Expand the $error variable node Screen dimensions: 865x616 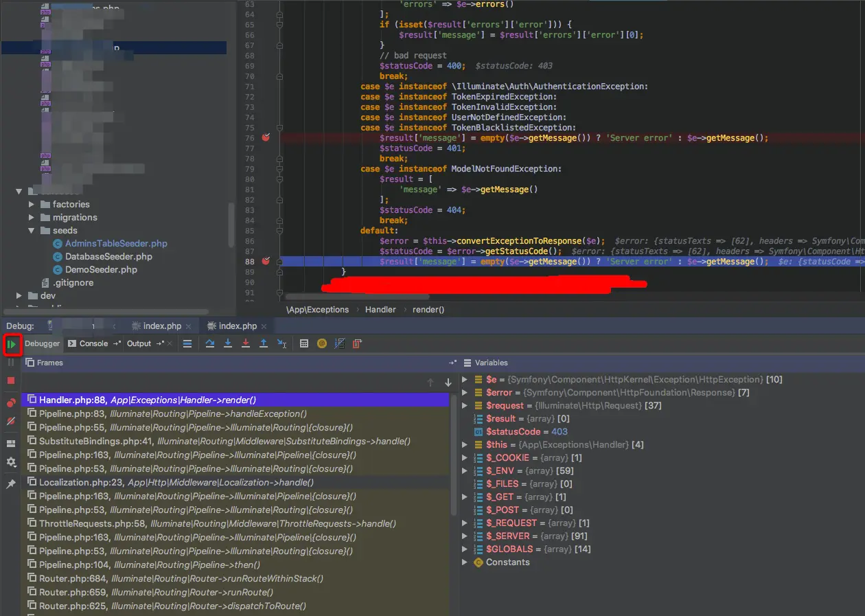[465, 392]
